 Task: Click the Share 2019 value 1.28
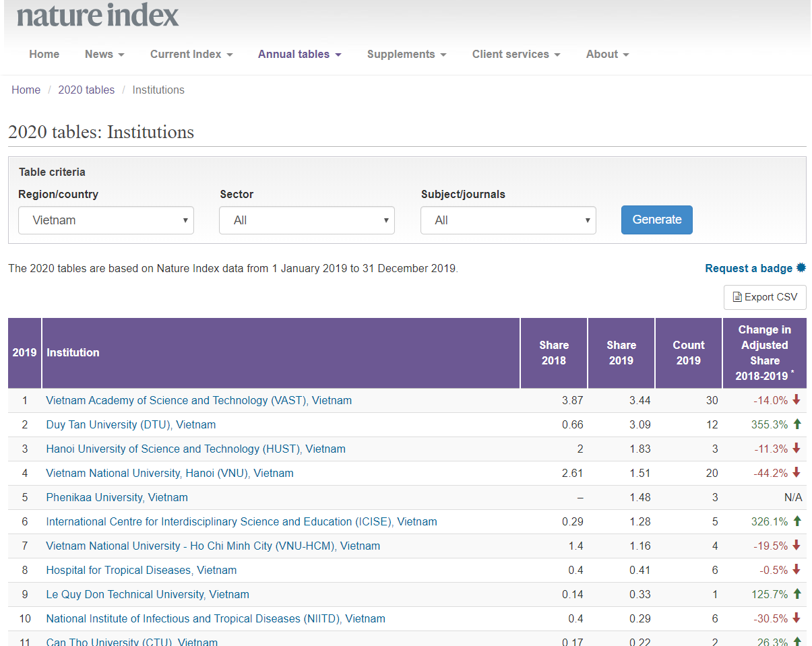[x=639, y=521]
